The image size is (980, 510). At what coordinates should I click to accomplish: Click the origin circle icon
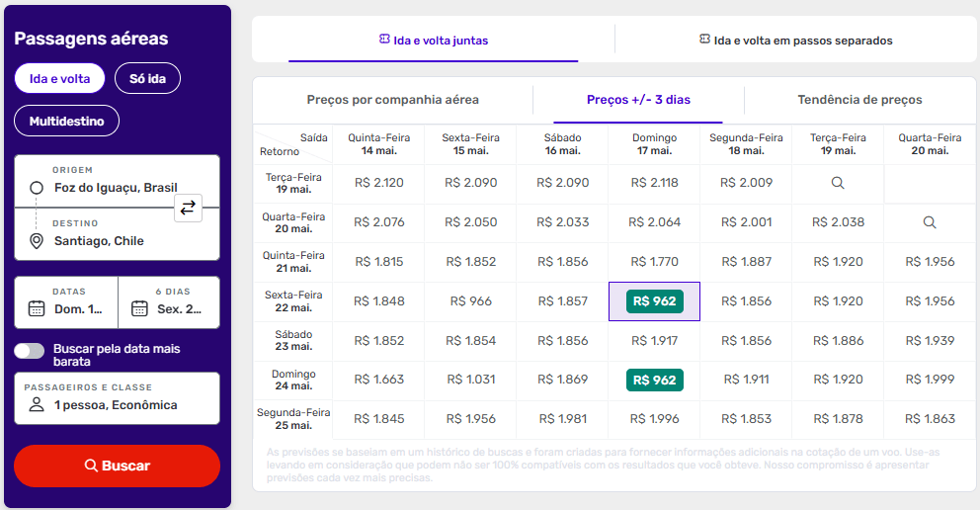pyautogui.click(x=37, y=188)
